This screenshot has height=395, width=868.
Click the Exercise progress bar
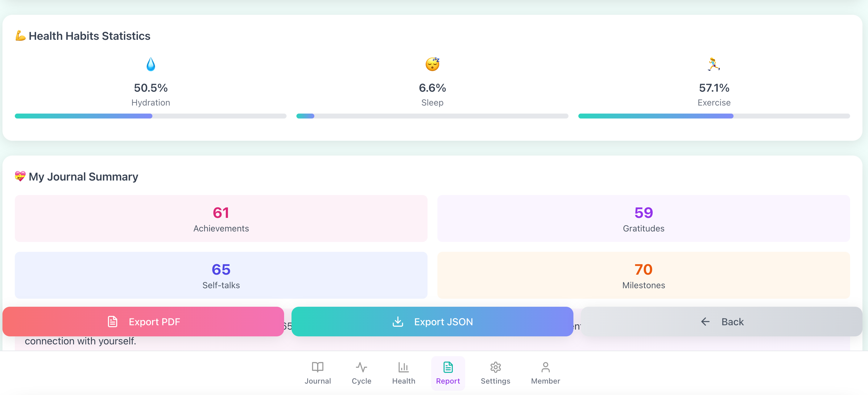[714, 116]
